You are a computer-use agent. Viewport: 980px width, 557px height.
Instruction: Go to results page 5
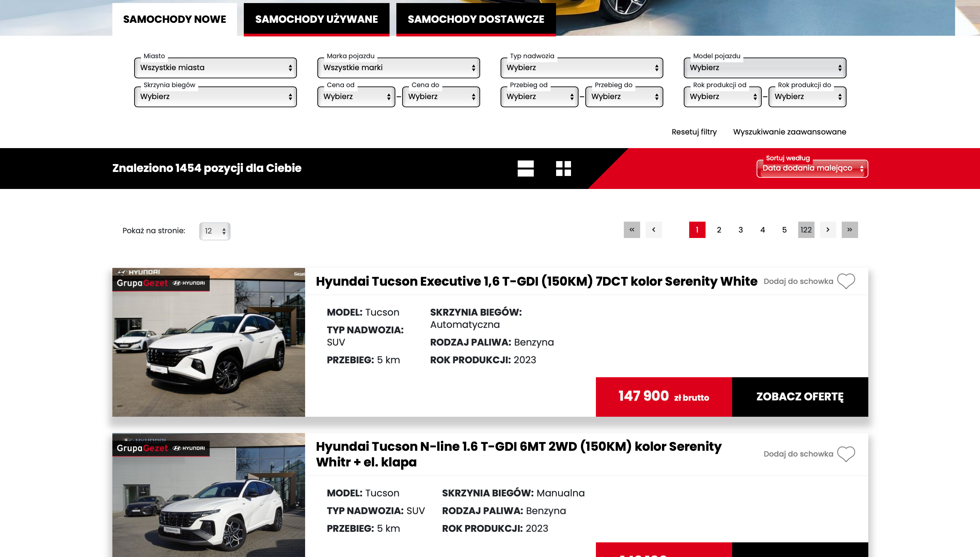784,230
